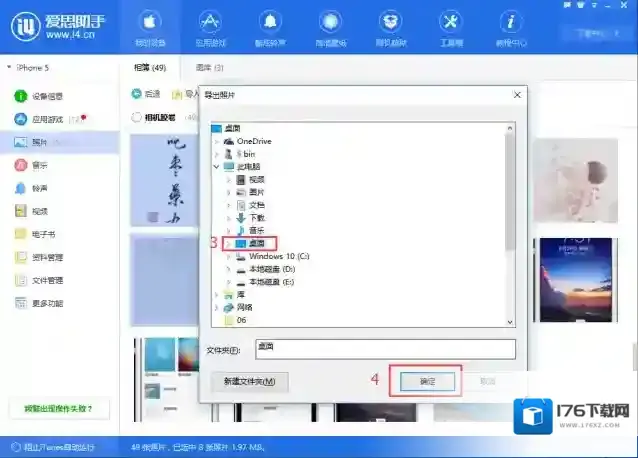This screenshot has height=458, width=638.
Task: Select the 06 folder in the tree
Action: tap(241, 320)
